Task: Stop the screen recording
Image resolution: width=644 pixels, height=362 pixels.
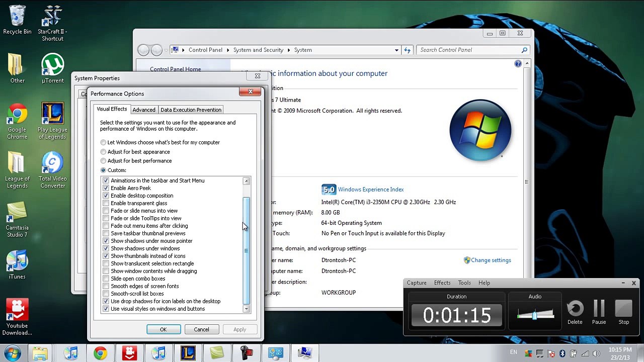Action: (624, 313)
